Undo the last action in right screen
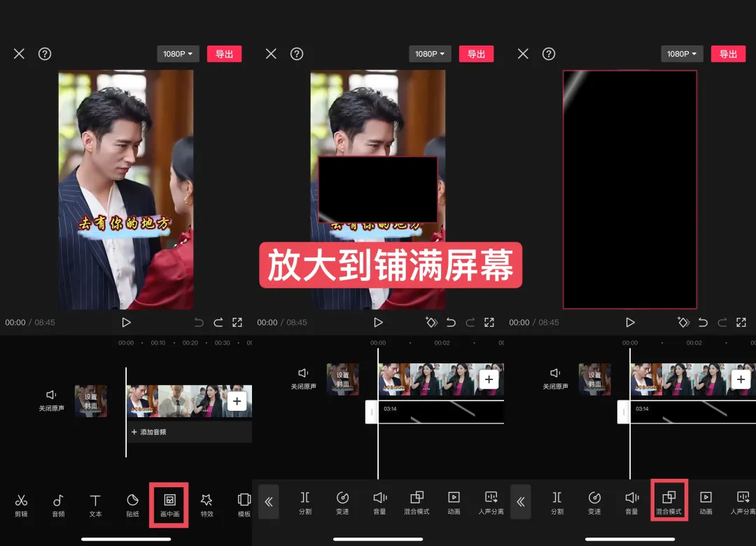 tap(703, 322)
